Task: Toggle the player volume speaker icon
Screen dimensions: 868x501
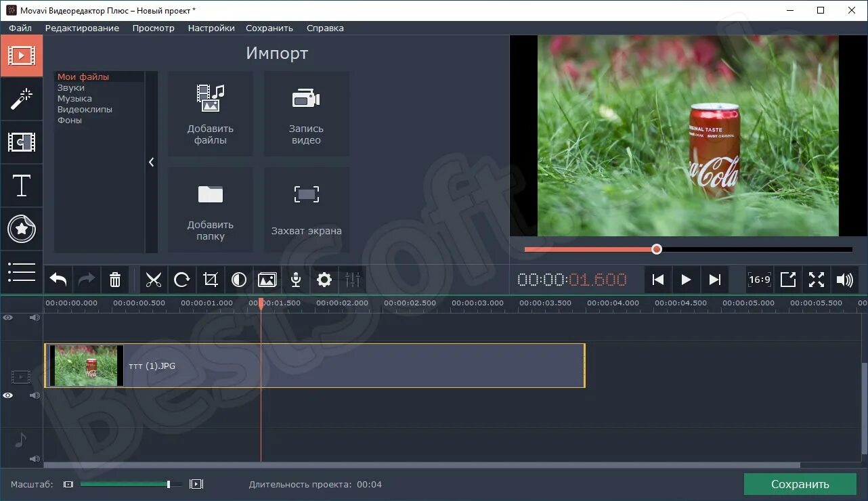Action: click(x=845, y=280)
